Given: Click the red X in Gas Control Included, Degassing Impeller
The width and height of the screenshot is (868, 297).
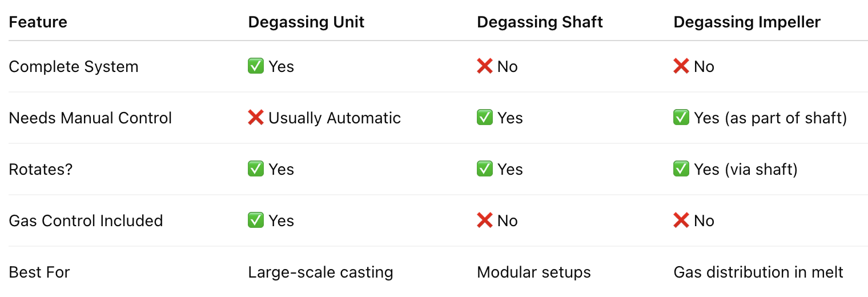Looking at the screenshot, I should point(681,220).
